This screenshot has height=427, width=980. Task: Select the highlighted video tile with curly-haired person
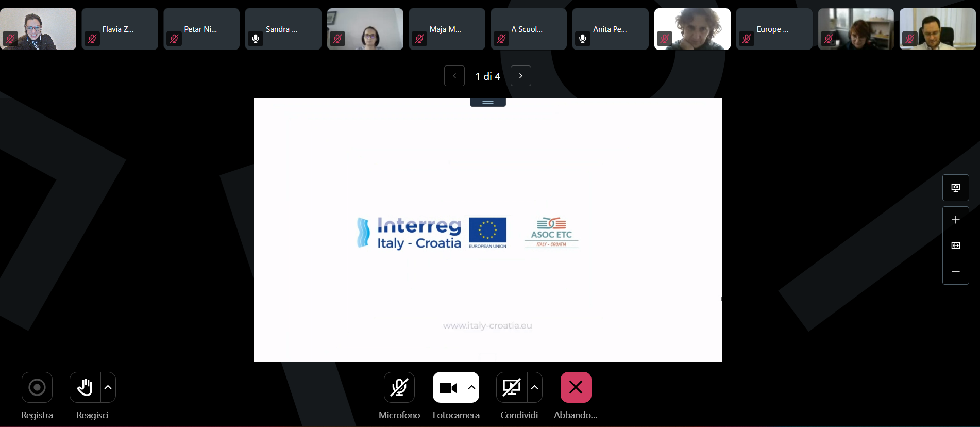pos(692,29)
